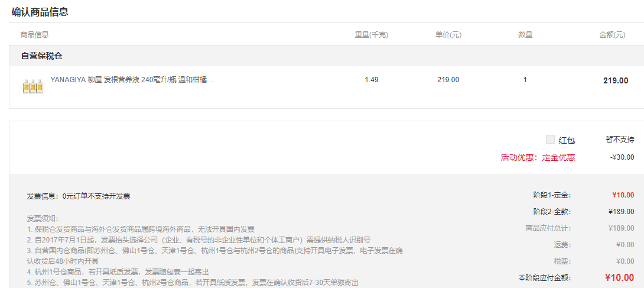Open the YANAGIYA product thumbnail image
Image resolution: width=644 pixels, height=288 pixels.
coord(33,86)
